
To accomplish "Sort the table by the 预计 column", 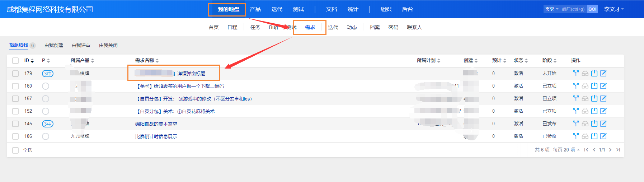I will pyautogui.click(x=499, y=60).
